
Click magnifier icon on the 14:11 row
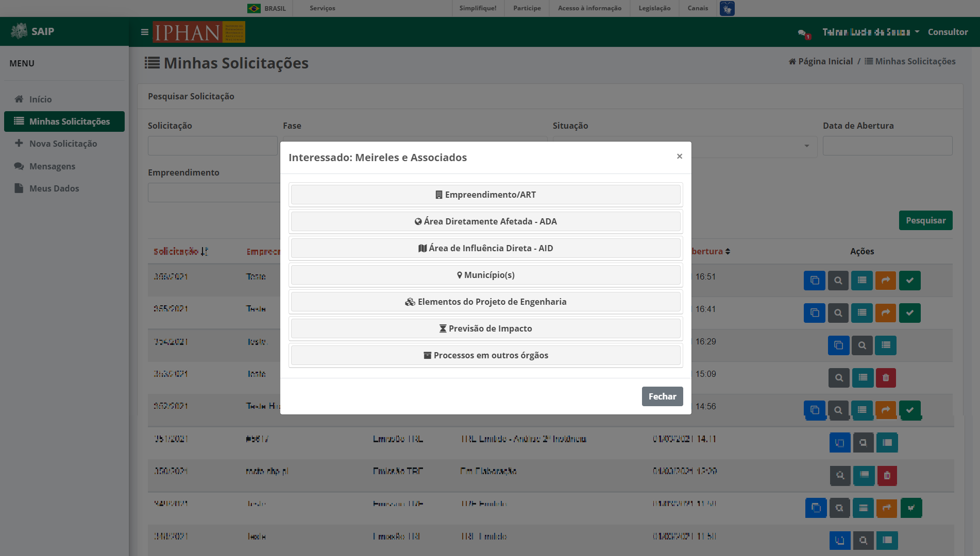coord(863,443)
